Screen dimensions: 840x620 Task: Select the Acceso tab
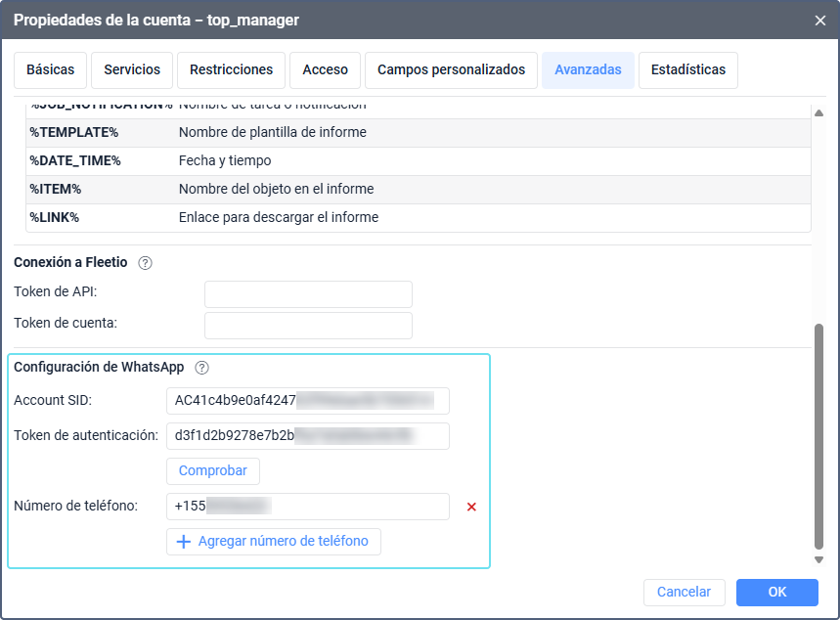[x=325, y=70]
